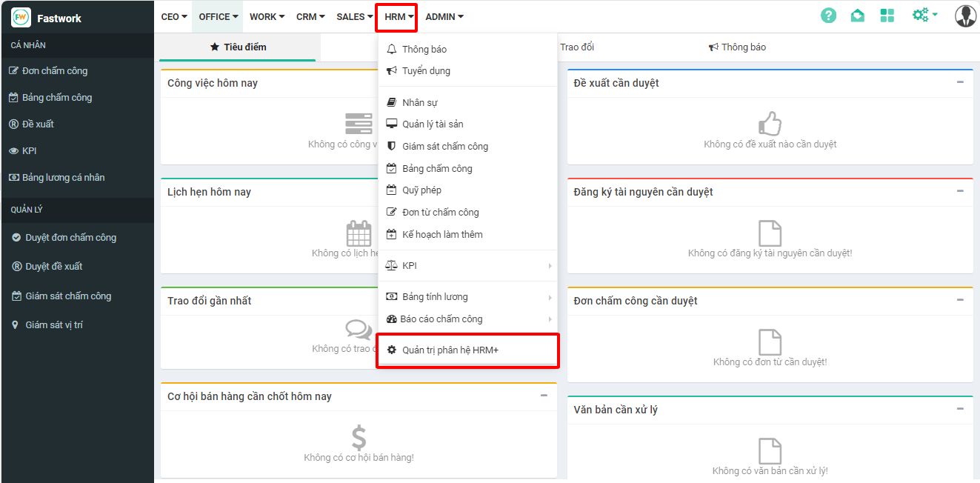This screenshot has width=980, height=483.
Task: Click the green help question mark icon
Action: click(828, 16)
